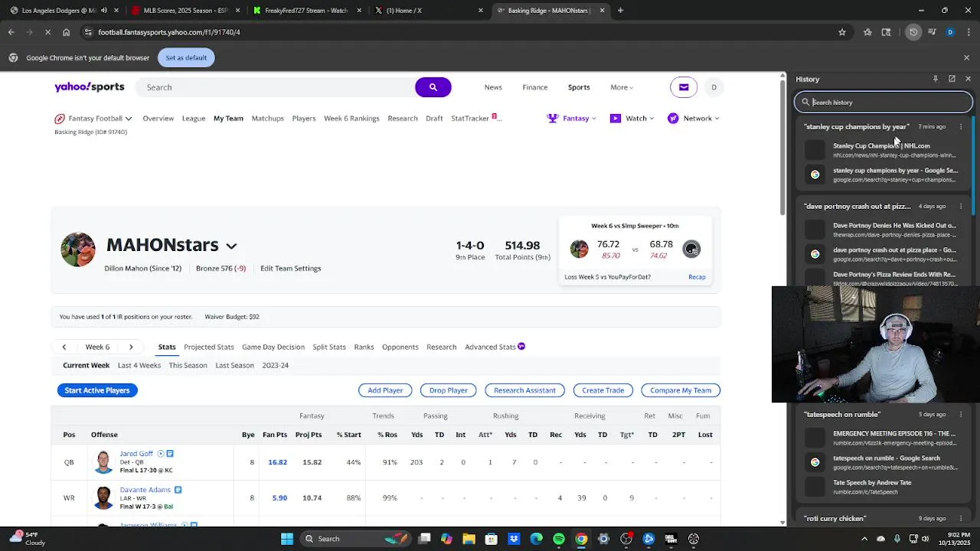The height and width of the screenshot is (551, 980).
Task: Open the Week 5 Recap link
Action: coord(697,277)
